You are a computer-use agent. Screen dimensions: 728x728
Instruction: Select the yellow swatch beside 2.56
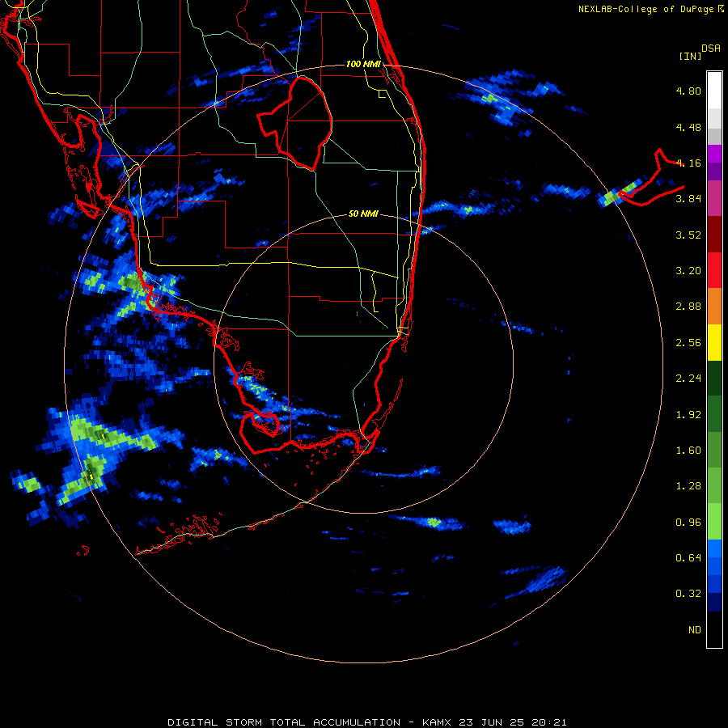point(714,343)
